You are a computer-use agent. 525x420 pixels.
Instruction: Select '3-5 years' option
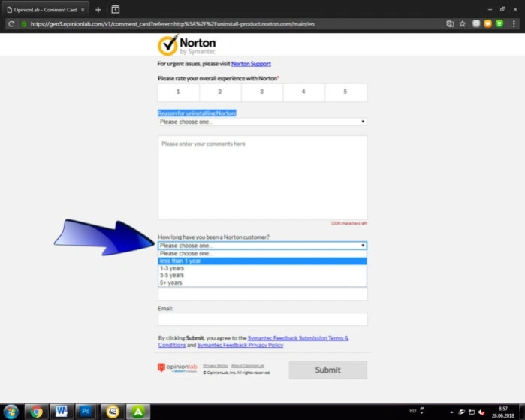pos(262,275)
